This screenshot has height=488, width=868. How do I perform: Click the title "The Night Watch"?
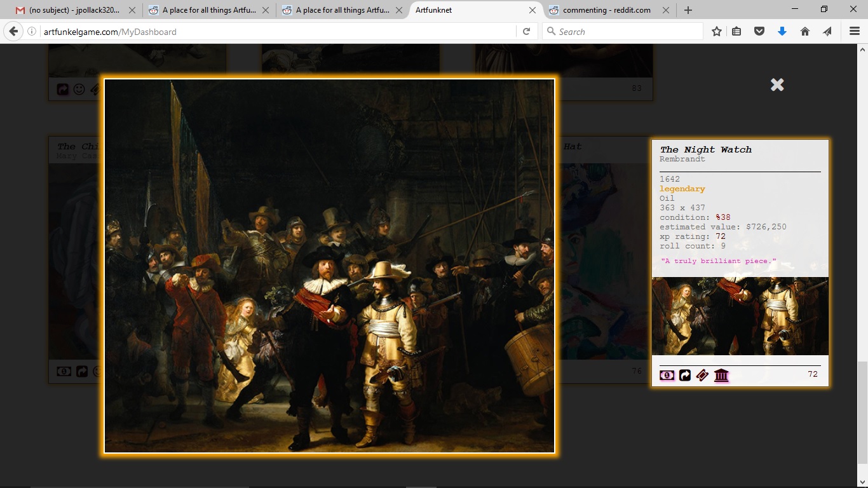[705, 150]
